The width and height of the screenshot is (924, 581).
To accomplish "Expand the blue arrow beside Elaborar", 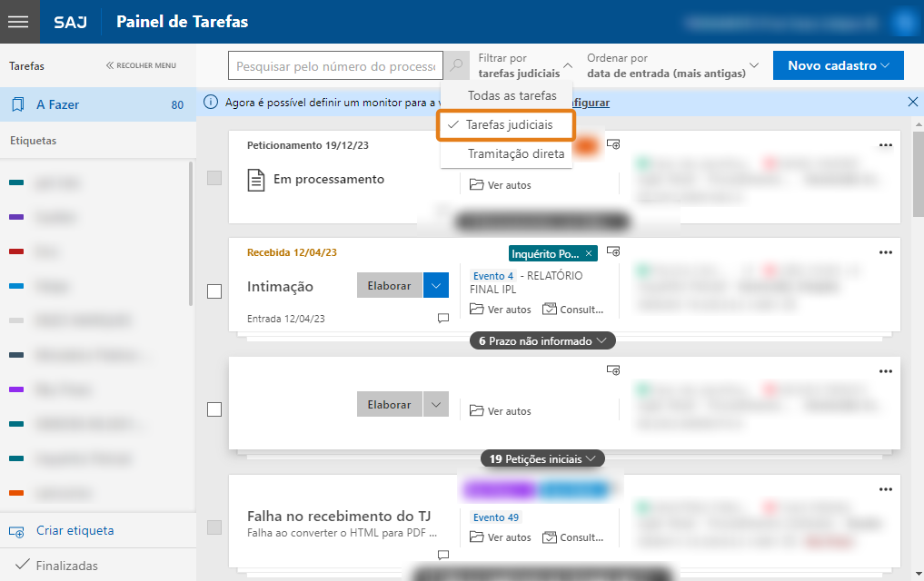I will 436,286.
